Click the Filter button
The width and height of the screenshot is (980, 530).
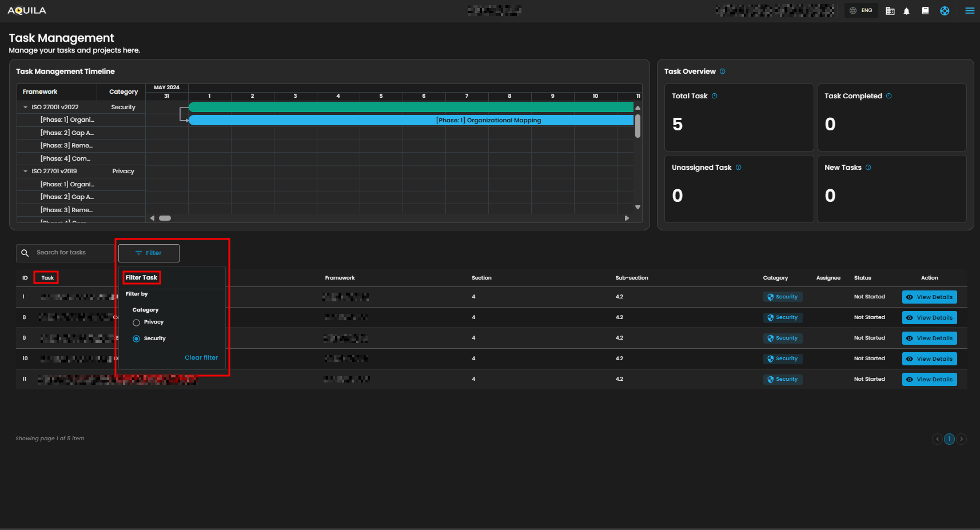pyautogui.click(x=149, y=253)
